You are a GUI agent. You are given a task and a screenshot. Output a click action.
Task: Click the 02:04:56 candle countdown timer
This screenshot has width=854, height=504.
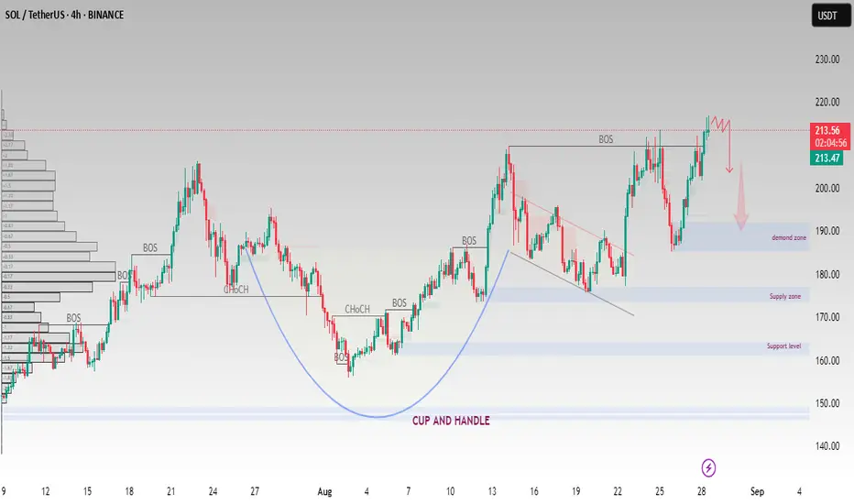point(830,143)
